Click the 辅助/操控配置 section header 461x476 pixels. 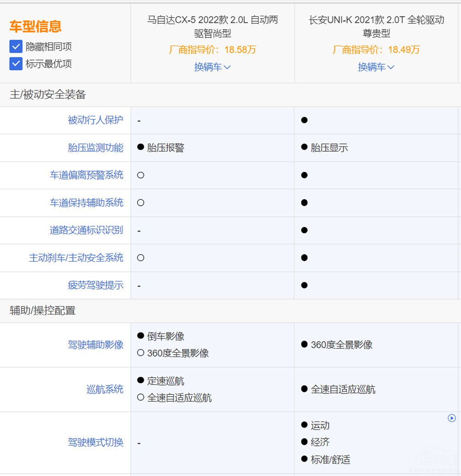pos(41,311)
